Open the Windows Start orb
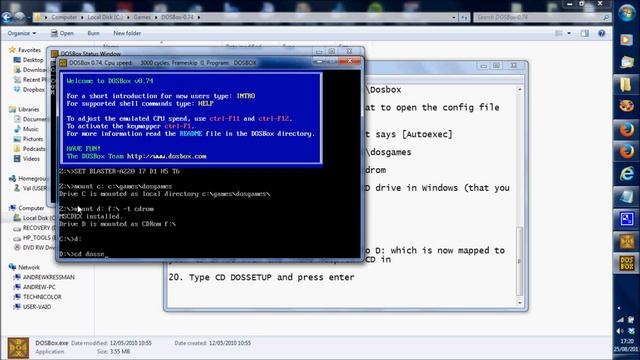The height and width of the screenshot is (360, 640). (627, 13)
